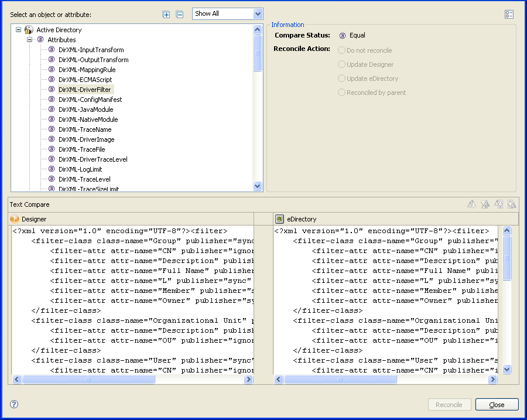Viewport: 527px width, 420px height.
Task: Click last Text Compare toolbar icon
Action: pyautogui.click(x=512, y=204)
